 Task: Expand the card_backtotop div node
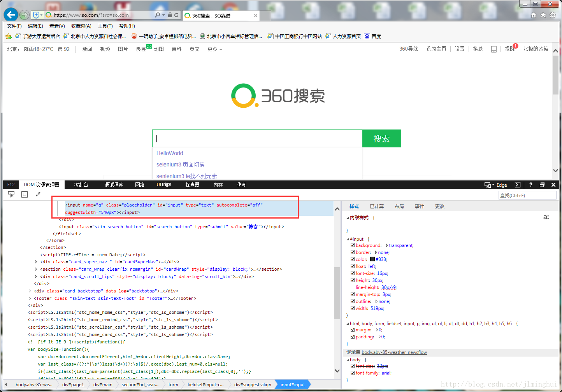30,291
